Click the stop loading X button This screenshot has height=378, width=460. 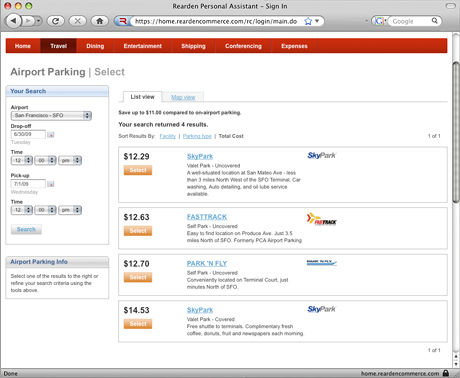[77, 21]
